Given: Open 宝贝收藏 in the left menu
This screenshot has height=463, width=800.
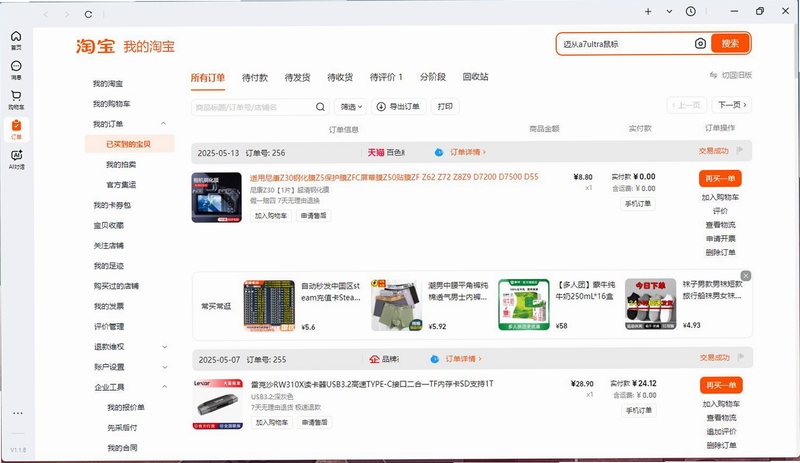Looking at the screenshot, I should click(x=108, y=225).
